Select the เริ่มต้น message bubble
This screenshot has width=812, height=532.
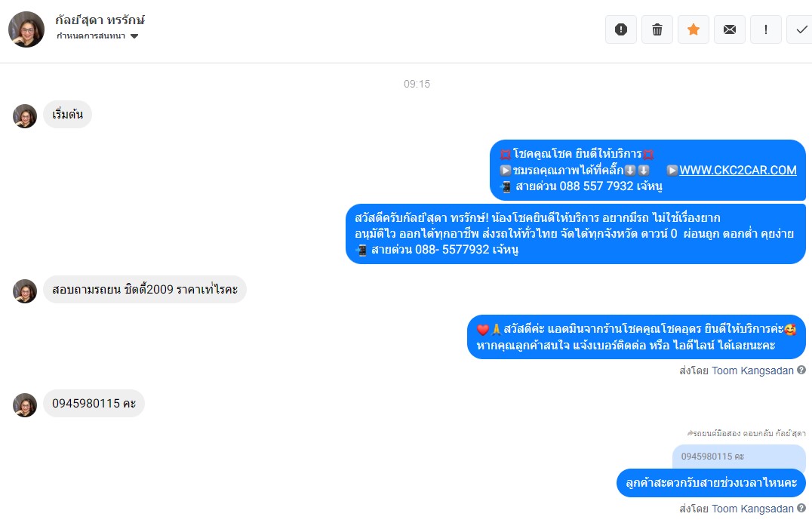67,115
